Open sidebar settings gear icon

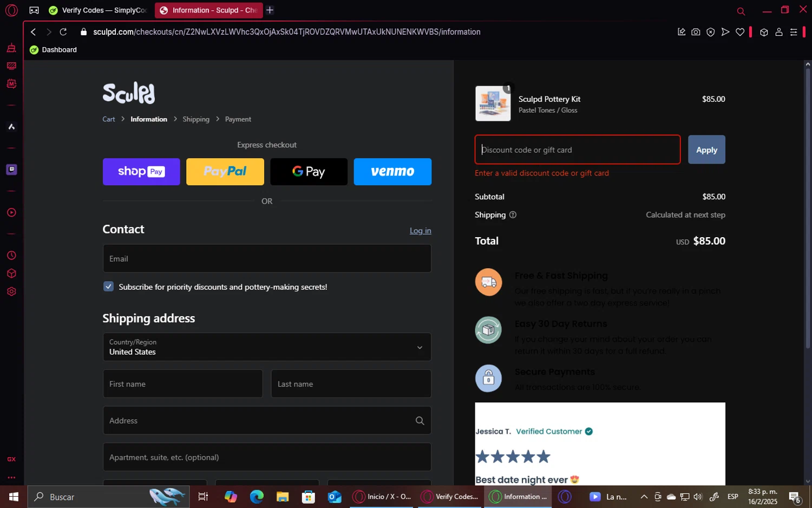(11, 291)
